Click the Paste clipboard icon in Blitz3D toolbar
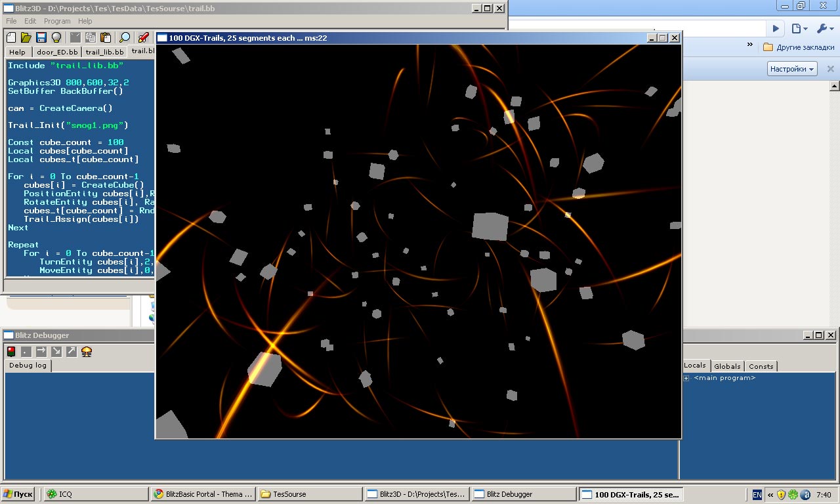Viewport: 840px width, 504px height. (x=106, y=37)
